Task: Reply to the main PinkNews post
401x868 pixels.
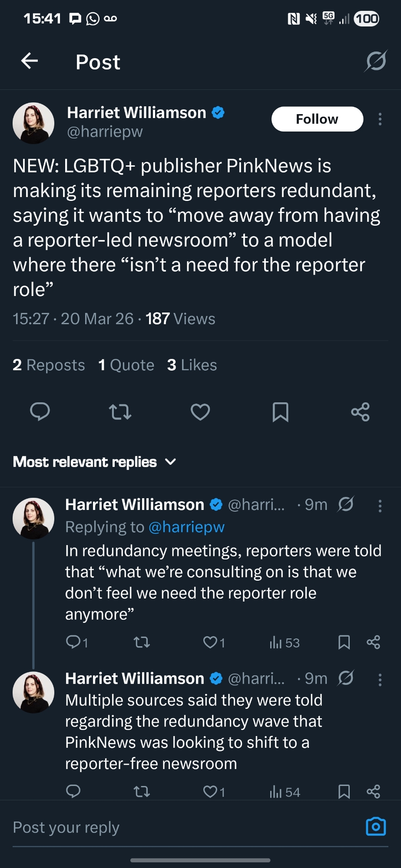Action: (40, 411)
